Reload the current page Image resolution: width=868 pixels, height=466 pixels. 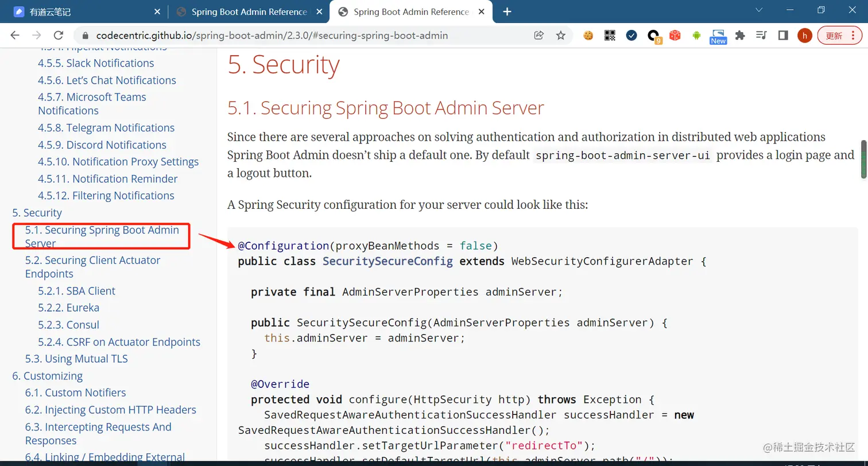click(x=59, y=36)
